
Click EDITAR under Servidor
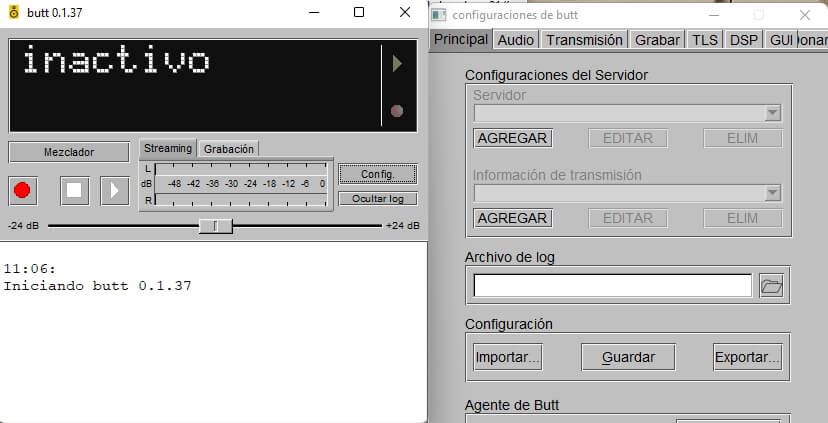(628, 138)
